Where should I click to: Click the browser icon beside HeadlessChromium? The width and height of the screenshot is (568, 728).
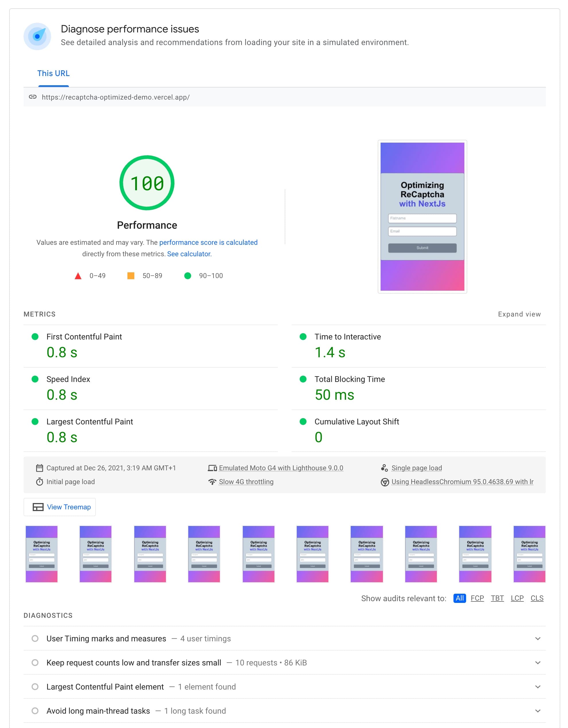coord(386,482)
